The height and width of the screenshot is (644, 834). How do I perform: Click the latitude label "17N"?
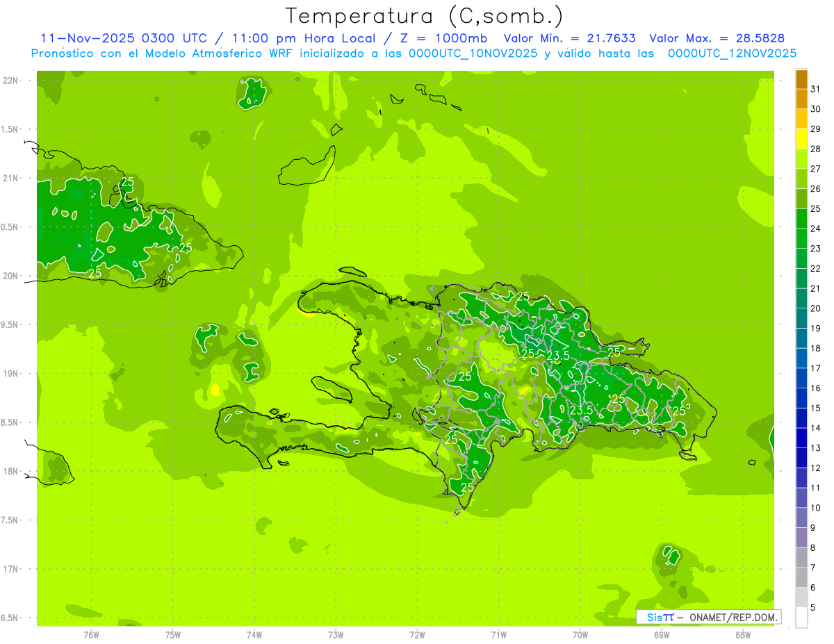[x=11, y=569]
